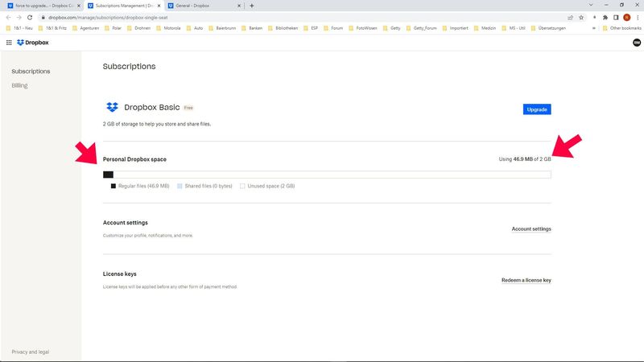
Task: Switch to the Subscriptions Management tab
Action: pos(124,6)
